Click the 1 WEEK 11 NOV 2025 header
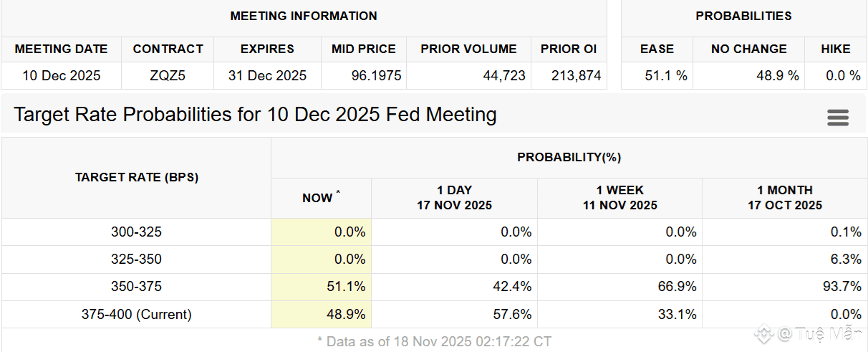 pyautogui.click(x=619, y=198)
